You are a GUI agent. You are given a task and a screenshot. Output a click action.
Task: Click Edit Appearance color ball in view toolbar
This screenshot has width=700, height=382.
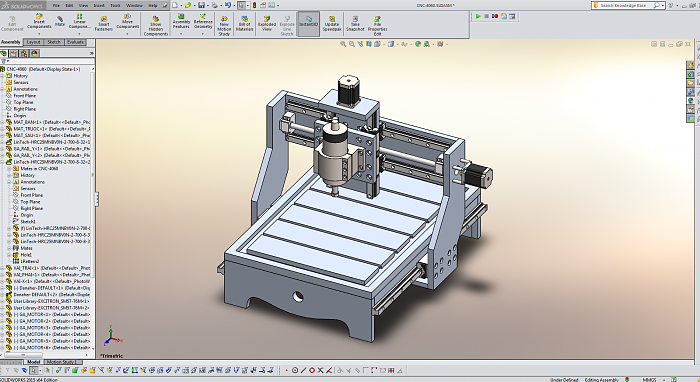click(418, 44)
